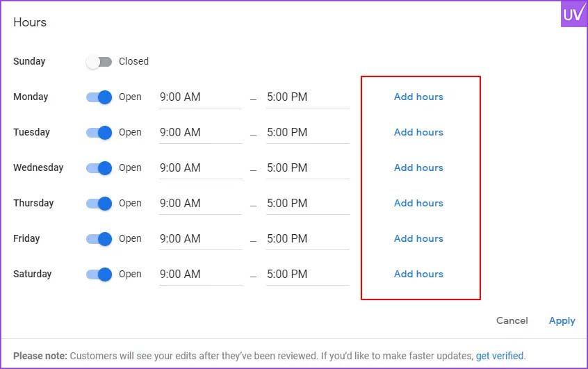Image resolution: width=588 pixels, height=369 pixels.
Task: Choose Friday's 9:00 AM opening time field
Action: 200,239
